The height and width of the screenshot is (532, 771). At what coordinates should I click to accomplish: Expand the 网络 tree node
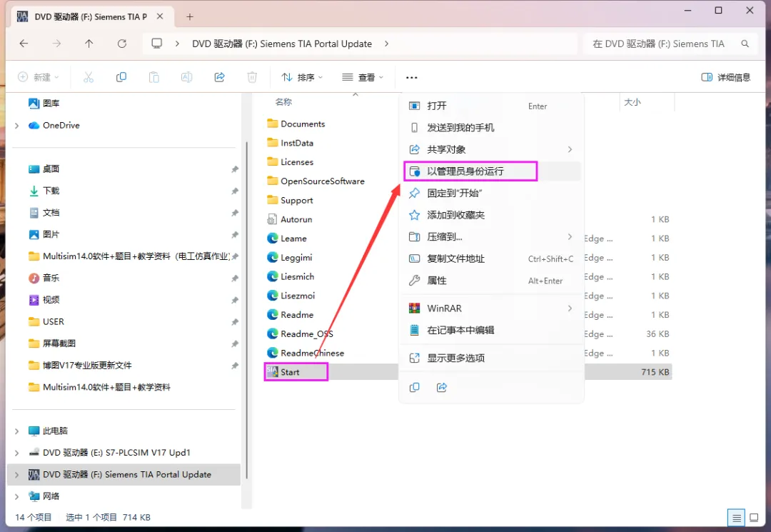pos(16,496)
